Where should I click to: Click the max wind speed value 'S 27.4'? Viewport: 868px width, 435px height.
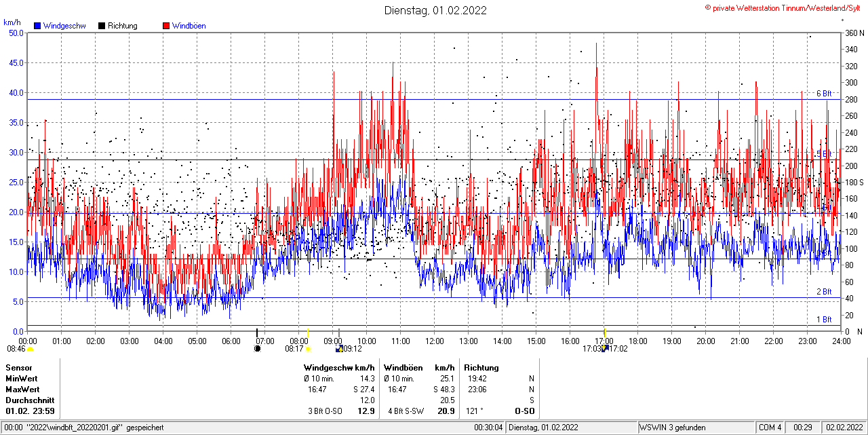pyautogui.click(x=363, y=389)
